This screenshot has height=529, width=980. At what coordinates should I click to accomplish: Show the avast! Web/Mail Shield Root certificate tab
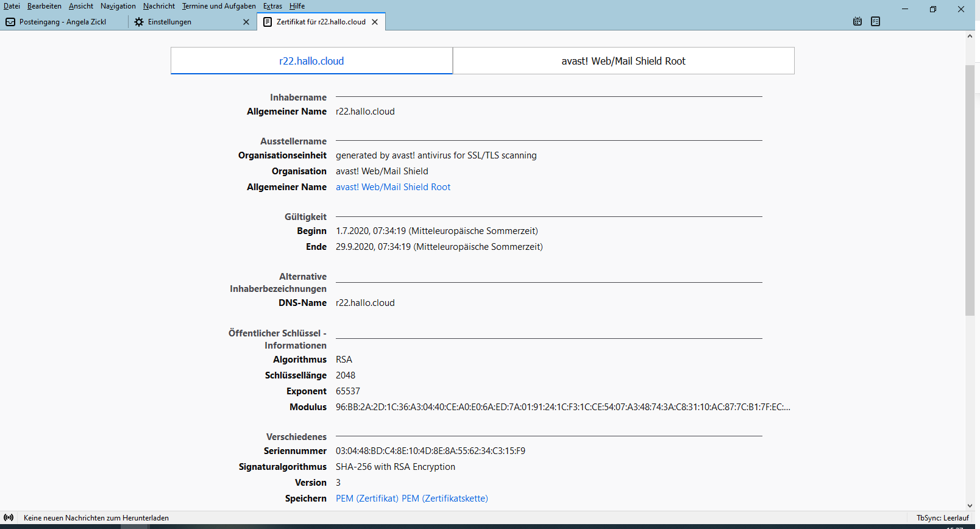click(x=623, y=61)
